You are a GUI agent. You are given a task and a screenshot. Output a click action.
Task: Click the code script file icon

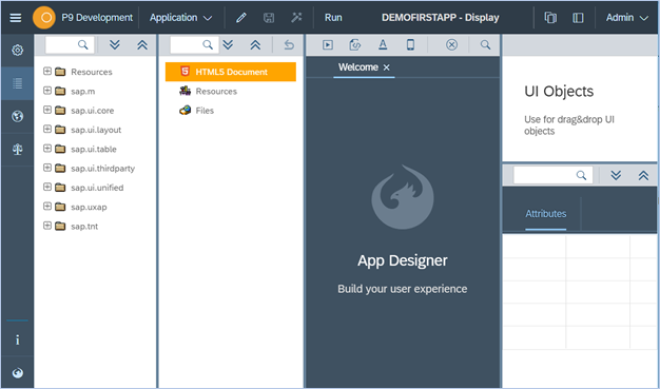click(355, 45)
